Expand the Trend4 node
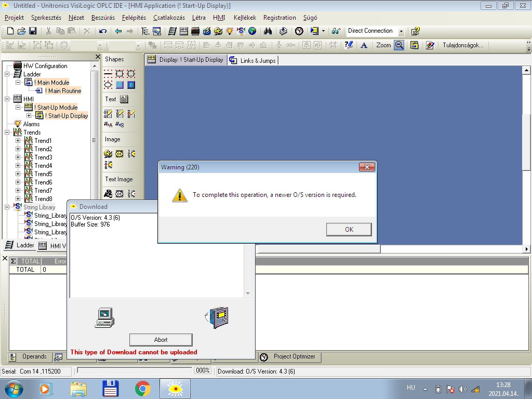Screen dimensions: 532x399 18,166
